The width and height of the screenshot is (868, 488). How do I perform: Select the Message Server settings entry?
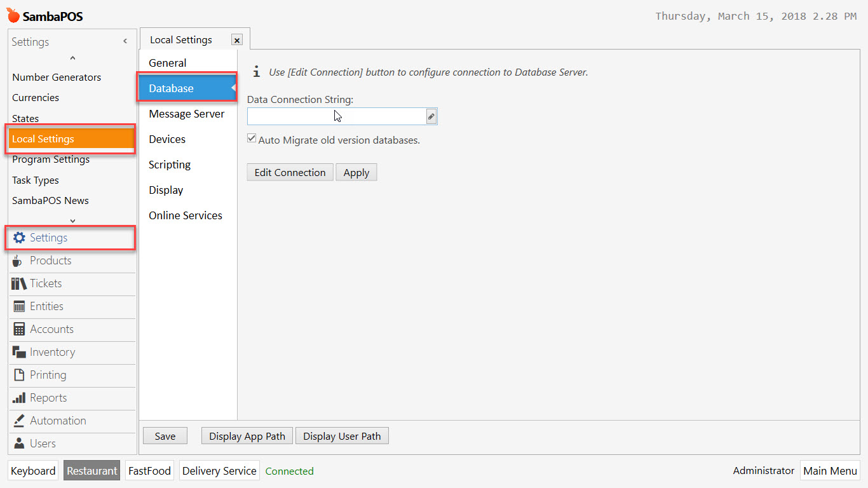186,114
